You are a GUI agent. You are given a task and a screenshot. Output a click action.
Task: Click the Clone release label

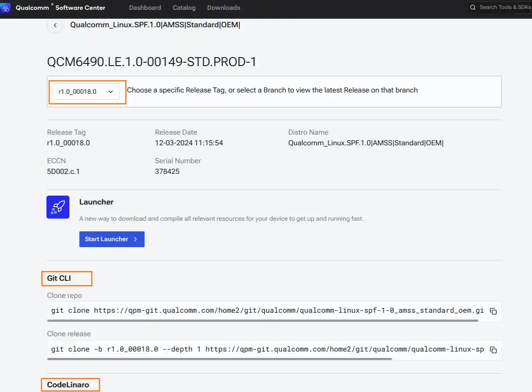click(69, 334)
